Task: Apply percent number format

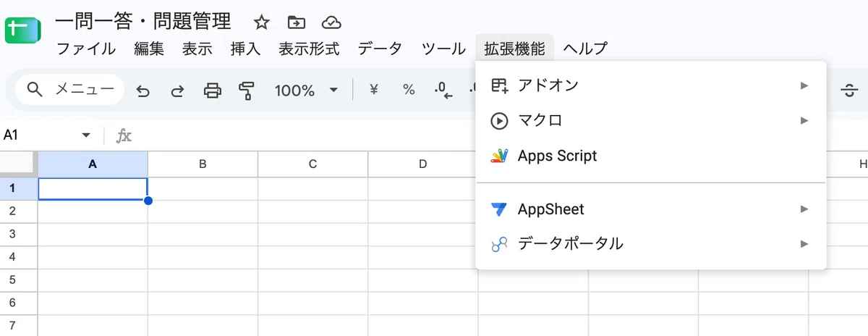Action: tap(409, 90)
